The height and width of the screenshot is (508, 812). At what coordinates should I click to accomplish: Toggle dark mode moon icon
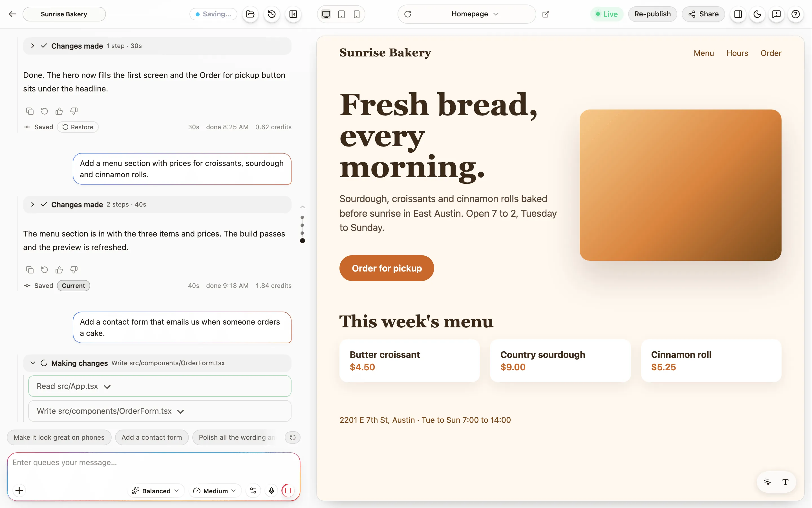point(757,14)
